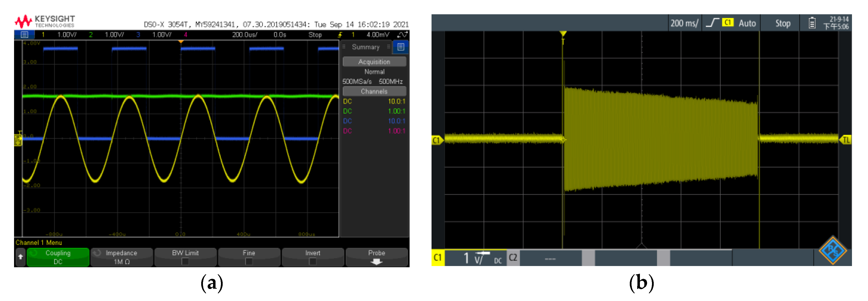The width and height of the screenshot is (868, 301).
Task: Open main menu icon at top-left of Keysight screen
Action: [24, 35]
